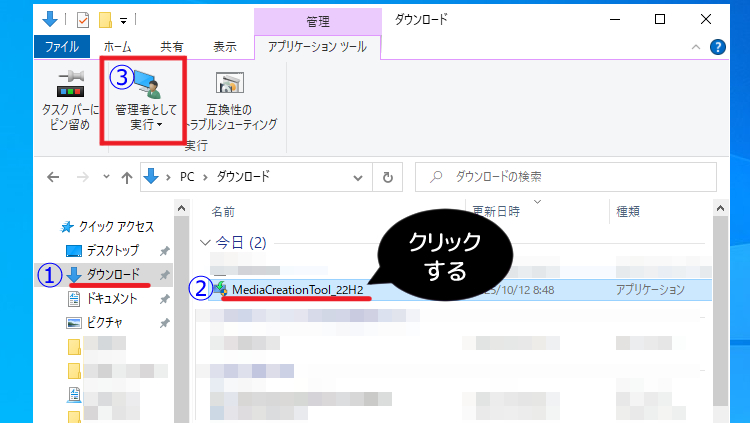Click the back navigation arrow

pyautogui.click(x=54, y=177)
